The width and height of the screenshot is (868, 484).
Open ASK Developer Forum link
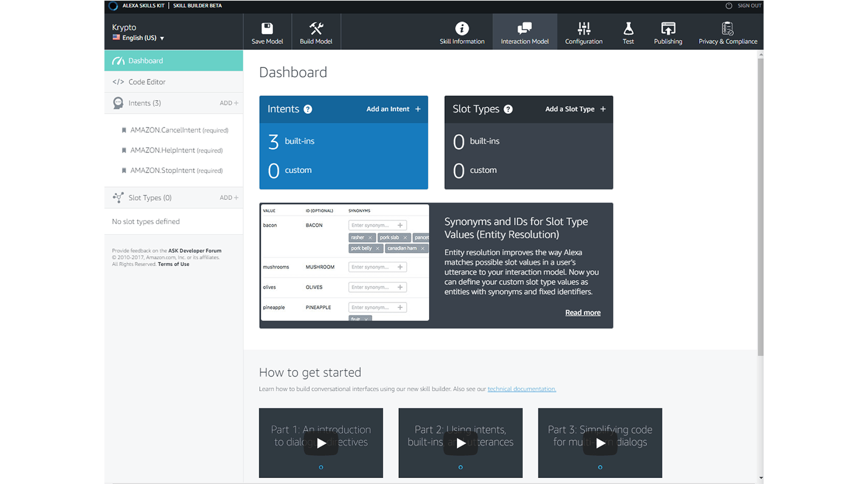tap(195, 251)
